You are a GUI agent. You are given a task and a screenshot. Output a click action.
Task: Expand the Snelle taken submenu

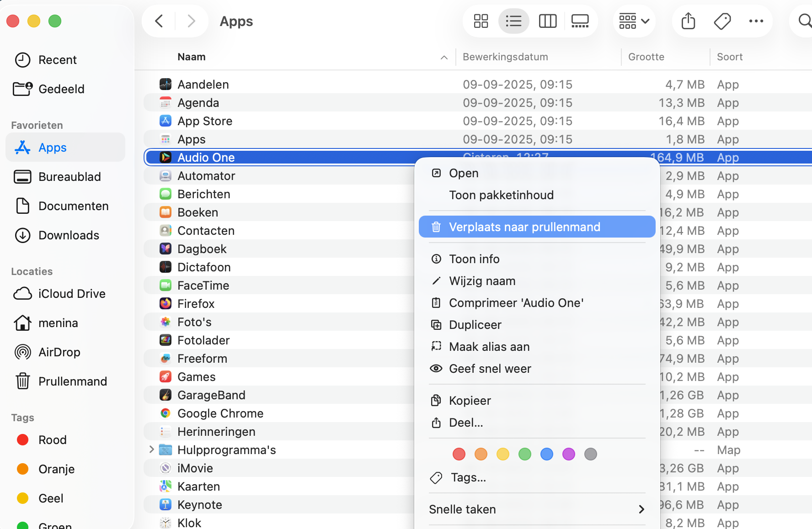pyautogui.click(x=537, y=509)
